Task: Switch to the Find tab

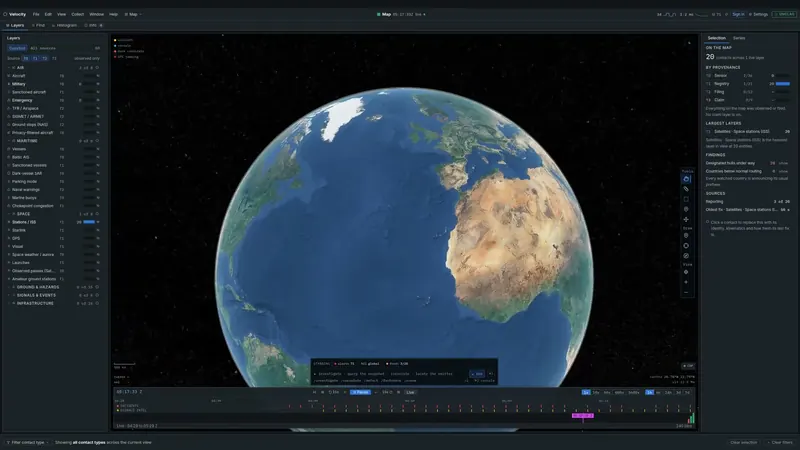Action: coord(38,25)
